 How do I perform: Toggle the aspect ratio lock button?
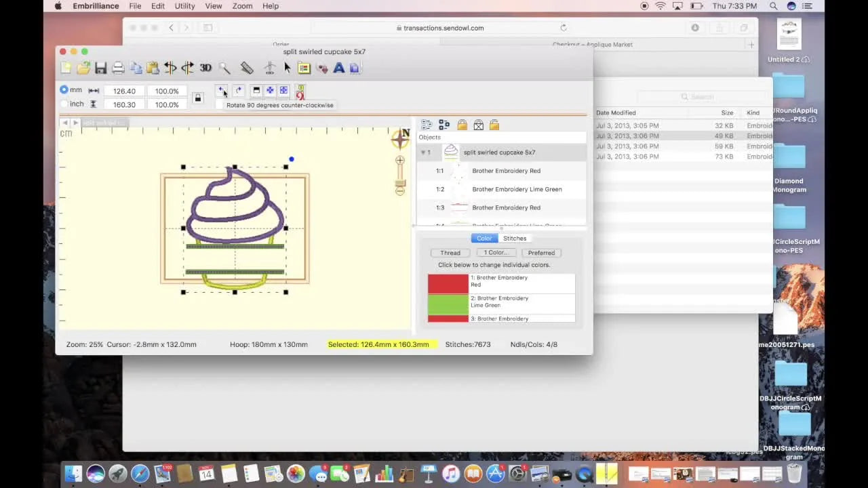click(x=197, y=98)
